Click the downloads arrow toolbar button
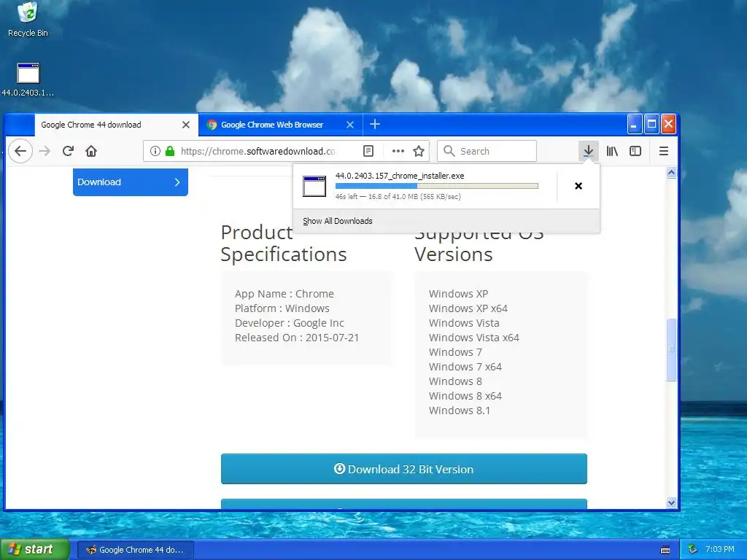Screen dimensions: 747x560 pyautogui.click(x=589, y=151)
